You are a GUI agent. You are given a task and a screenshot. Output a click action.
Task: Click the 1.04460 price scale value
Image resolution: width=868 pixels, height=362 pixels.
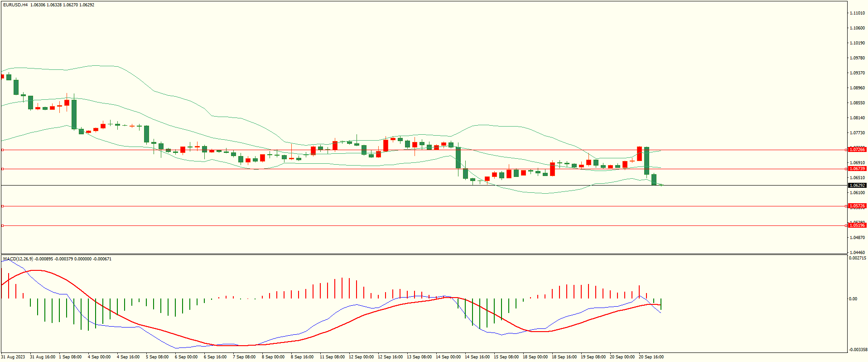tap(857, 253)
